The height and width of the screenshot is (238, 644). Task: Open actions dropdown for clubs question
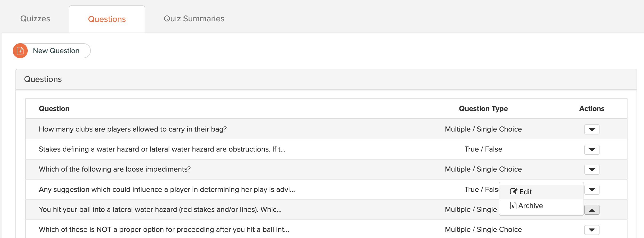point(592,129)
